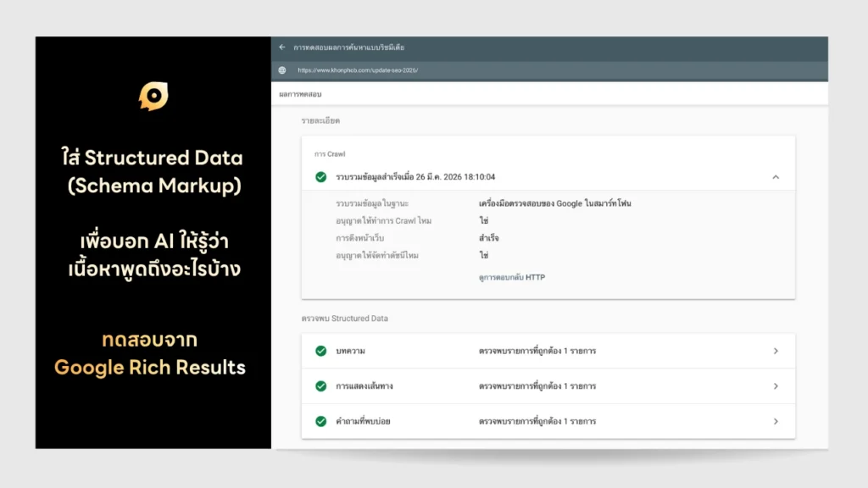Select the ผลการทดสอบ tab
Screen dimensions: 868x488
300,94
